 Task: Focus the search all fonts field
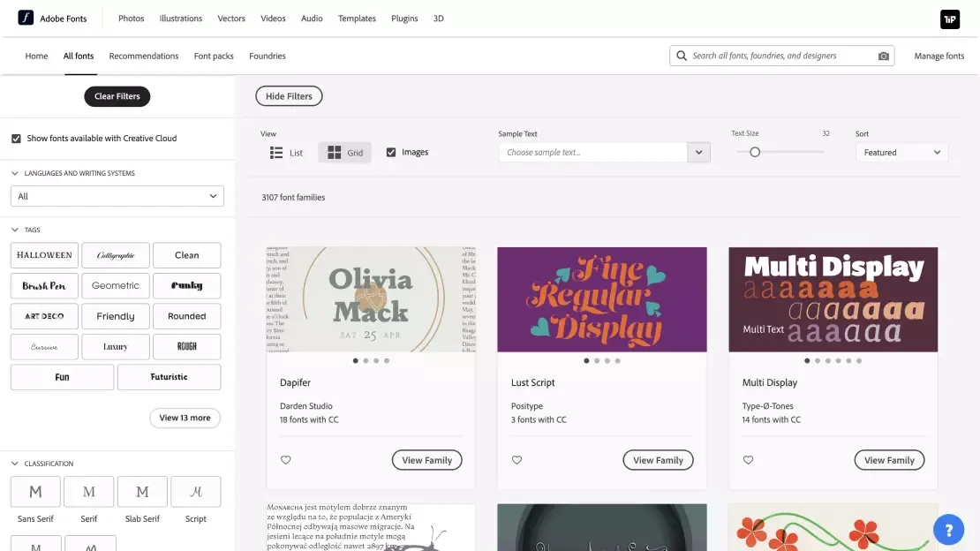point(781,56)
